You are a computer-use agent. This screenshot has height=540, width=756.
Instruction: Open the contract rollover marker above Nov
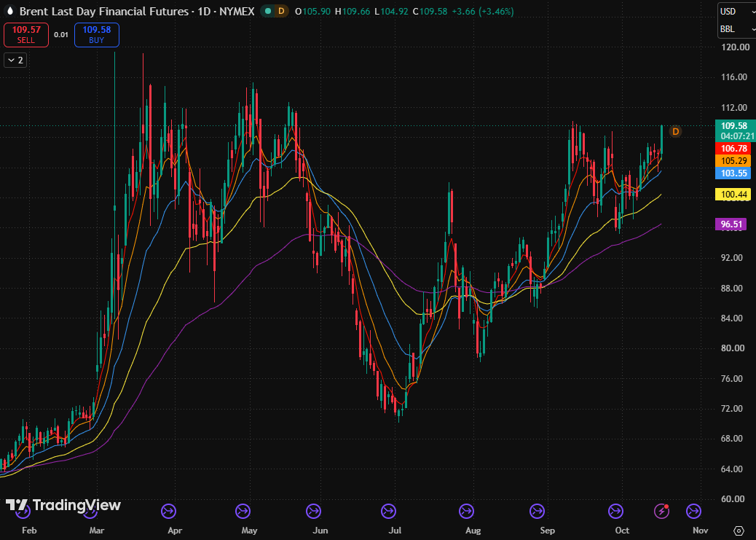coord(693,511)
